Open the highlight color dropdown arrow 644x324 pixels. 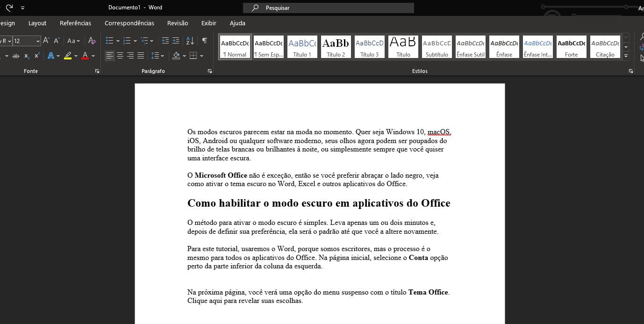[x=76, y=56]
